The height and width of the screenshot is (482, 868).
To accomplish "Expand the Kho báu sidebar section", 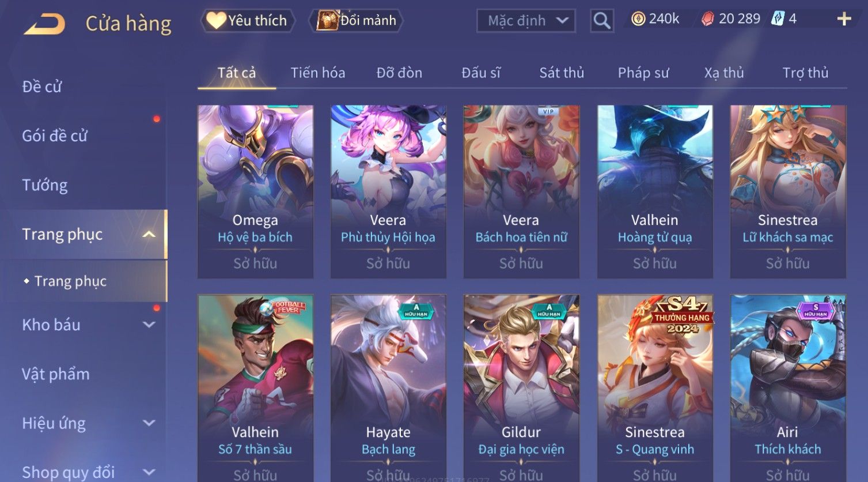I will (149, 325).
